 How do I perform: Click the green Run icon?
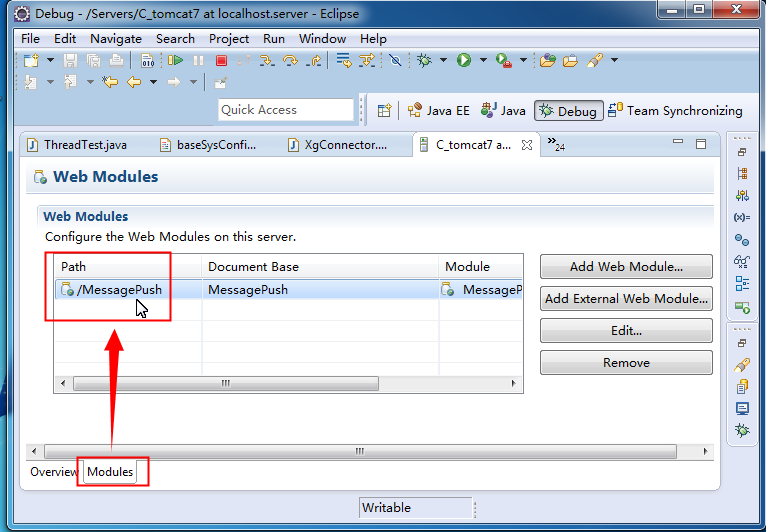click(464, 61)
